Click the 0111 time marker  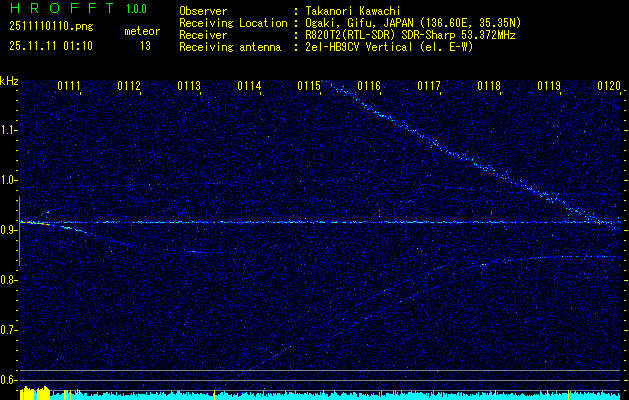69,87
